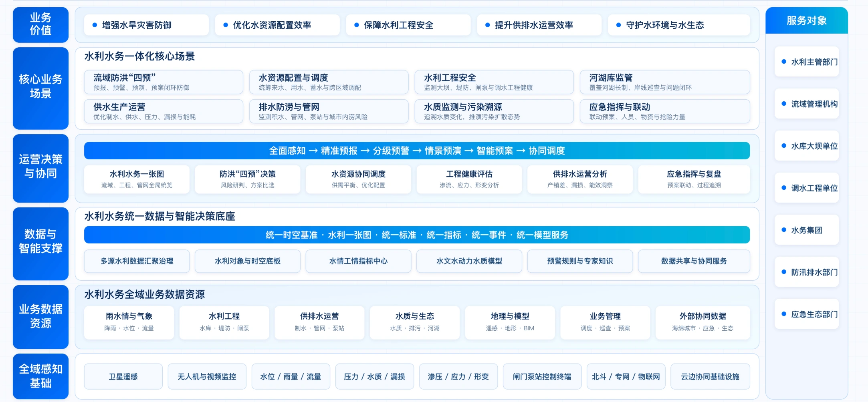
Task: Click the 雨水情与气象 data card
Action: tap(129, 323)
